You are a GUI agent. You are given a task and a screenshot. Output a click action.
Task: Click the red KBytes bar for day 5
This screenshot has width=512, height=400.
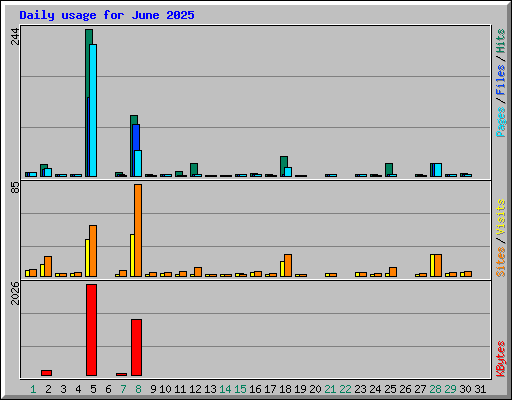pyautogui.click(x=91, y=330)
